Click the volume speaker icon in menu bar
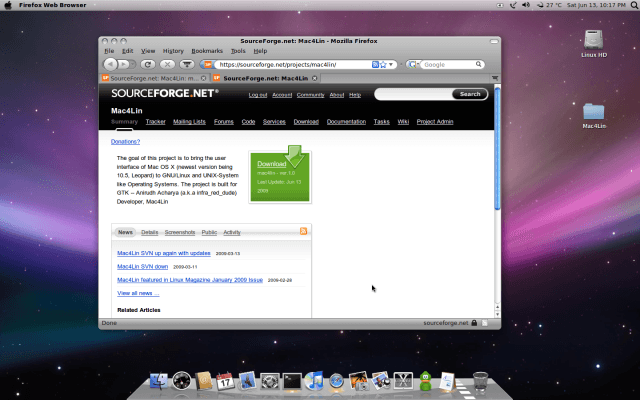The width and height of the screenshot is (640, 400). point(526,5)
